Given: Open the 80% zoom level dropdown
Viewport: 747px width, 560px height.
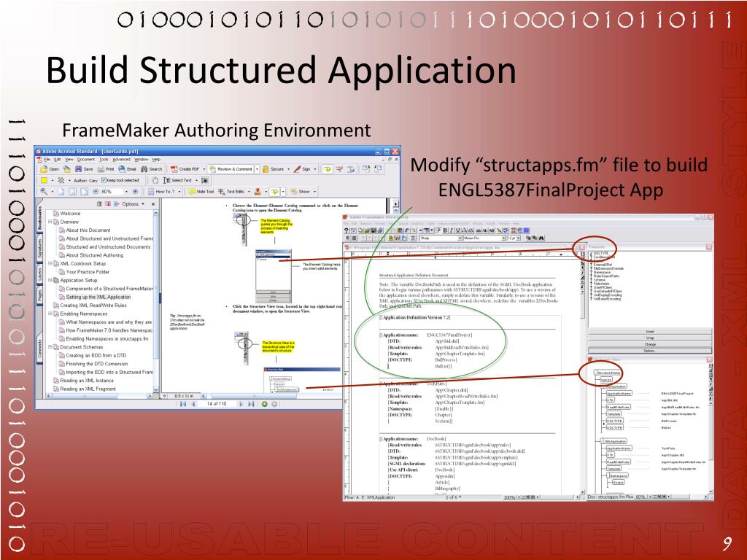Looking at the screenshot, I should [126, 192].
